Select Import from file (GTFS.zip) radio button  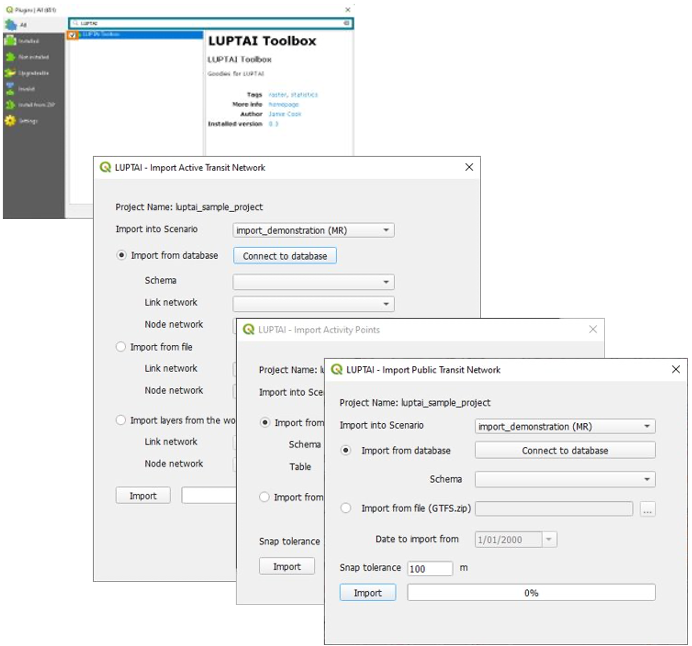click(346, 508)
